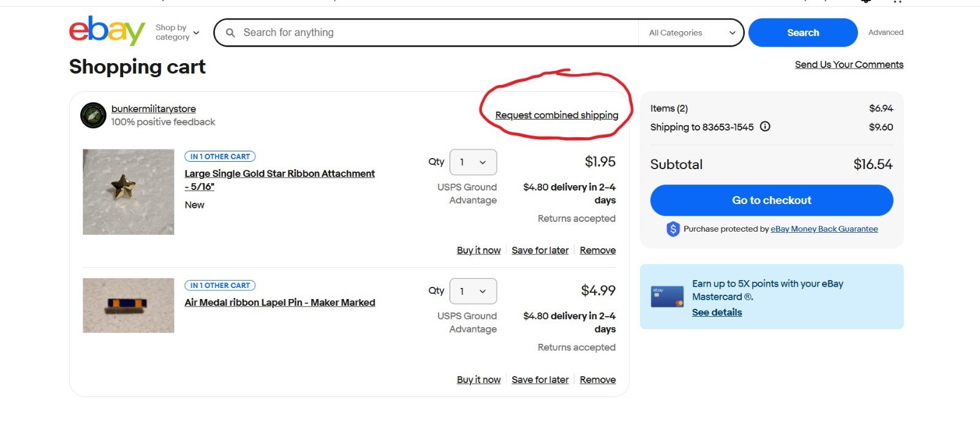Remove the Gold Star Ribbon Attachment item

tap(597, 250)
